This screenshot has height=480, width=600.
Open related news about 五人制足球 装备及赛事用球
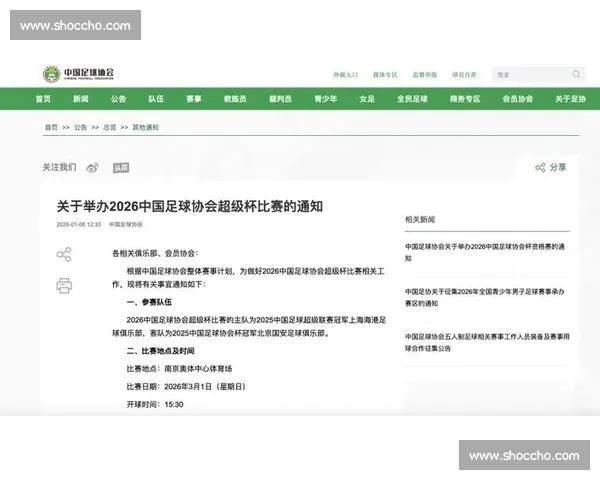pyautogui.click(x=487, y=342)
